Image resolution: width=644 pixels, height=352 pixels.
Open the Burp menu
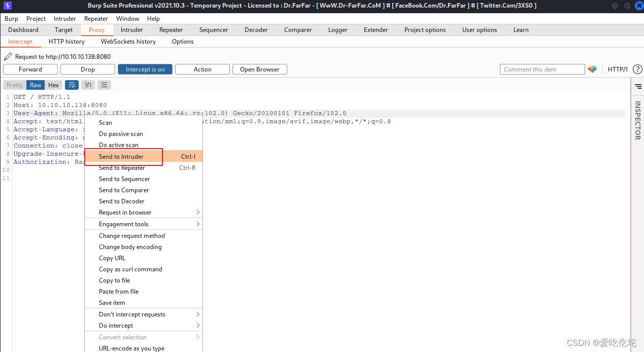point(11,19)
